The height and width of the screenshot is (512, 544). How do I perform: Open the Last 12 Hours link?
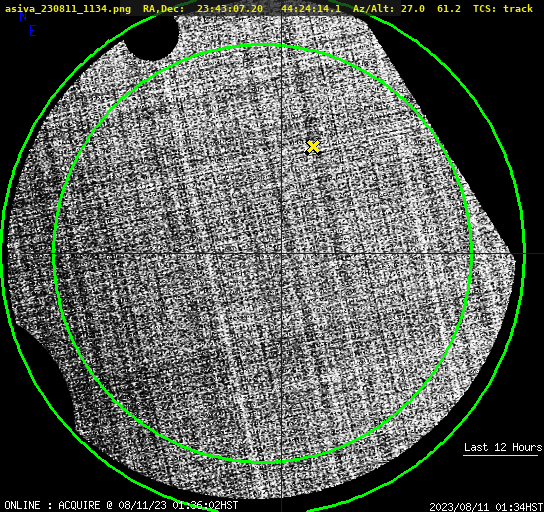[503, 447]
